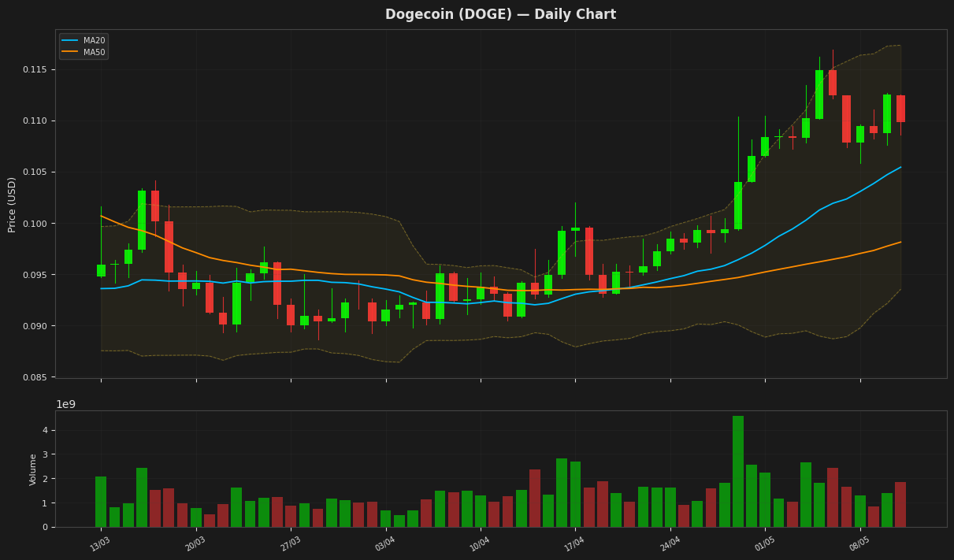The height and width of the screenshot is (560, 954).
Task: Click the 0.090 price tick label
Action: 35,326
